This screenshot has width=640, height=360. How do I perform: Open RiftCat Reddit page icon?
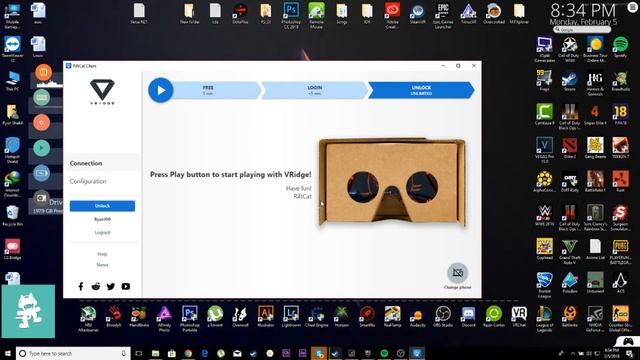[x=96, y=286]
